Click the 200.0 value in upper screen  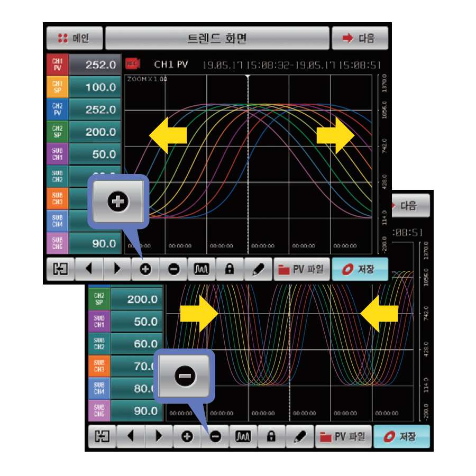pyautogui.click(x=95, y=132)
